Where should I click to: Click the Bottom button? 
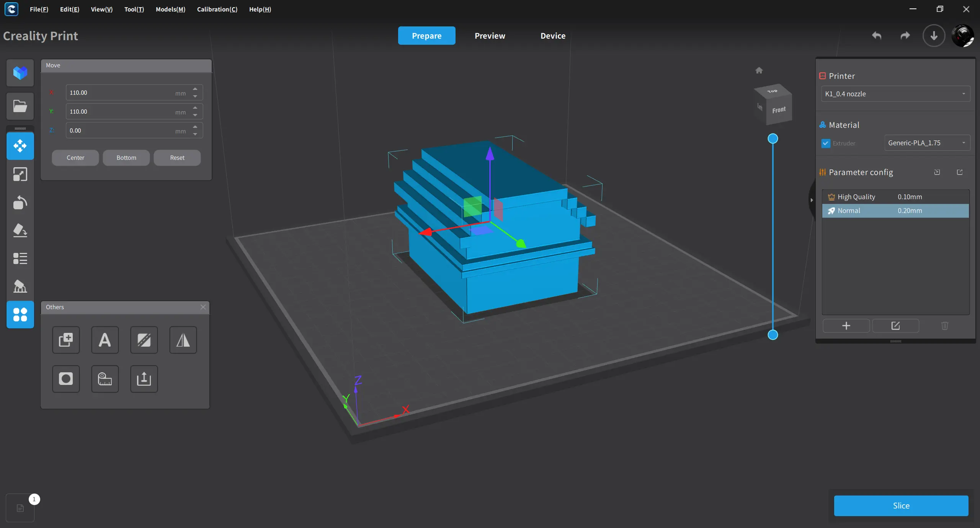click(126, 158)
